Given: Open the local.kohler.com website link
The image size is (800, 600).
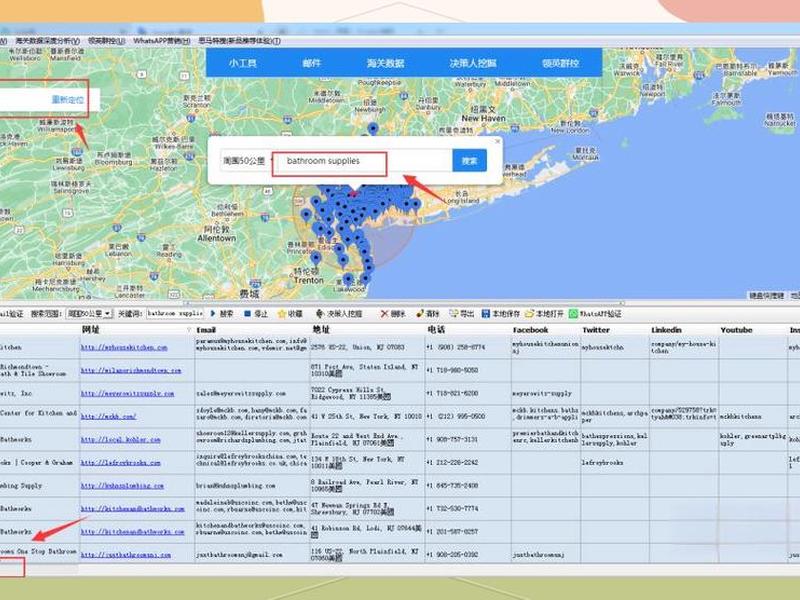Looking at the screenshot, I should (120, 439).
